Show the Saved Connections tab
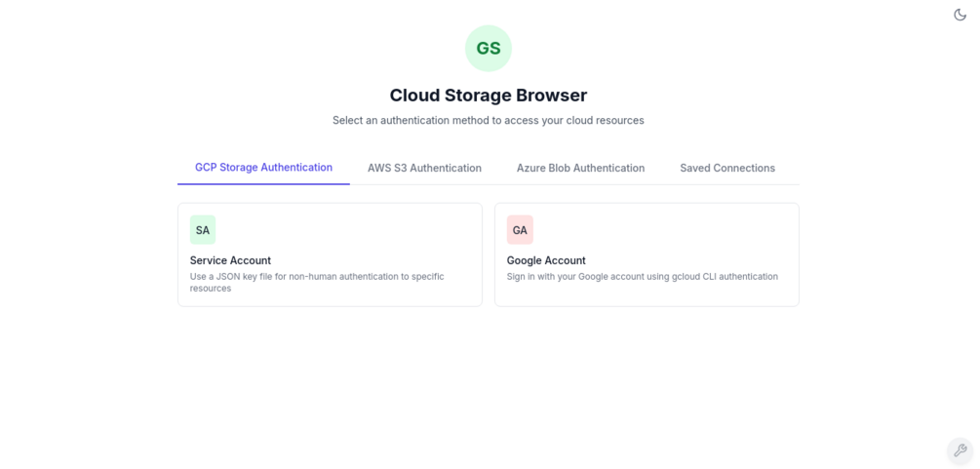 (x=727, y=168)
